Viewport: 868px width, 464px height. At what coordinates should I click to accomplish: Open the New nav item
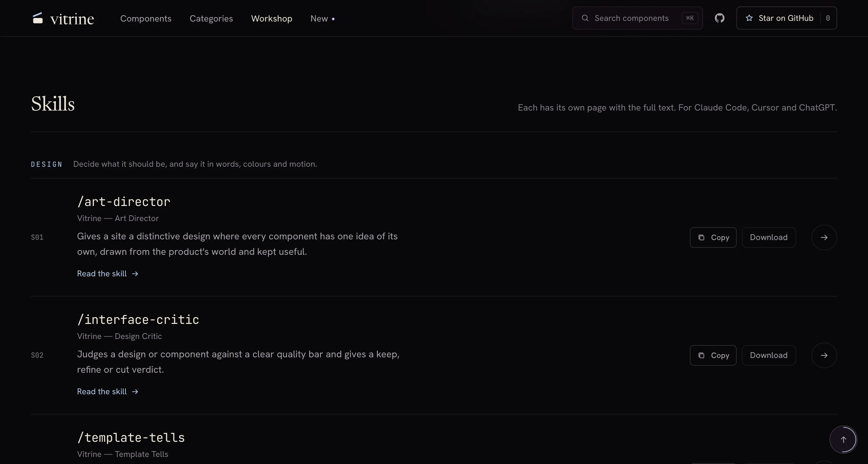pyautogui.click(x=322, y=19)
